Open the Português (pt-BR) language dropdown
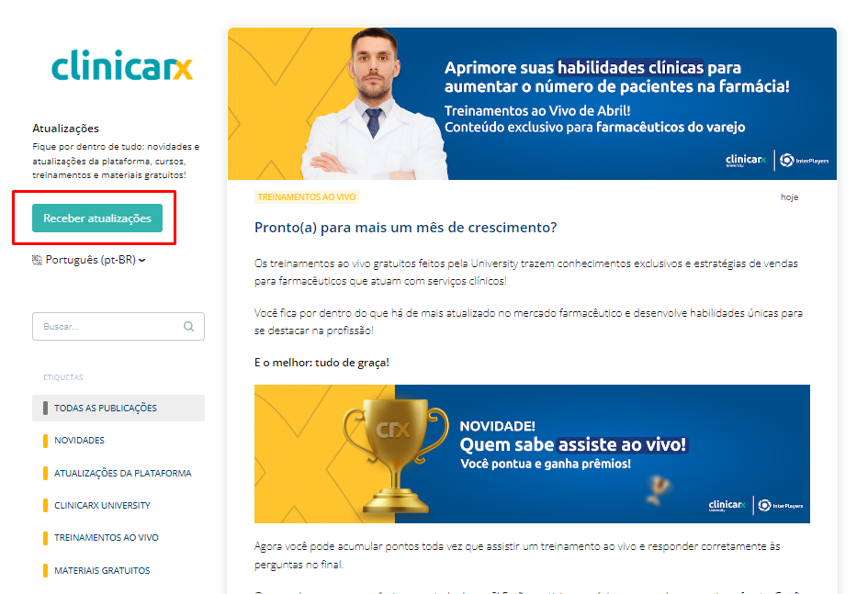This screenshot has height=594, width=868. point(89,260)
